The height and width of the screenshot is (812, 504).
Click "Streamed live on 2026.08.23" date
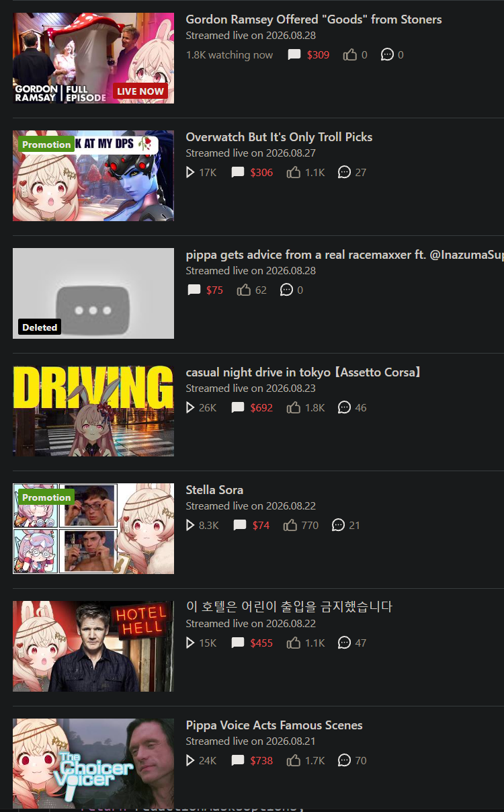[x=251, y=389]
